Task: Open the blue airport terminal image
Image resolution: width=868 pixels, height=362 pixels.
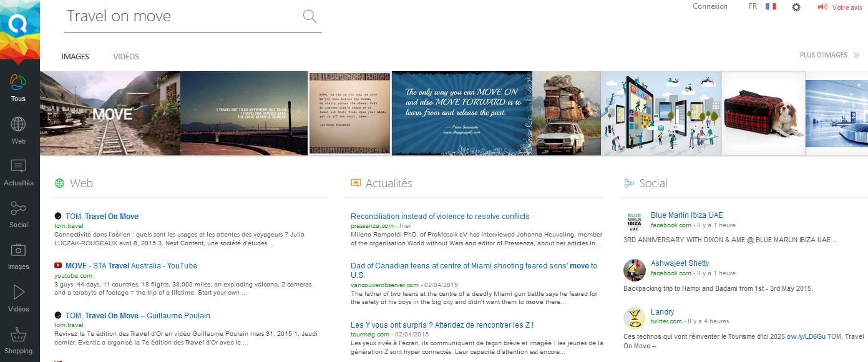Action: pos(837,113)
